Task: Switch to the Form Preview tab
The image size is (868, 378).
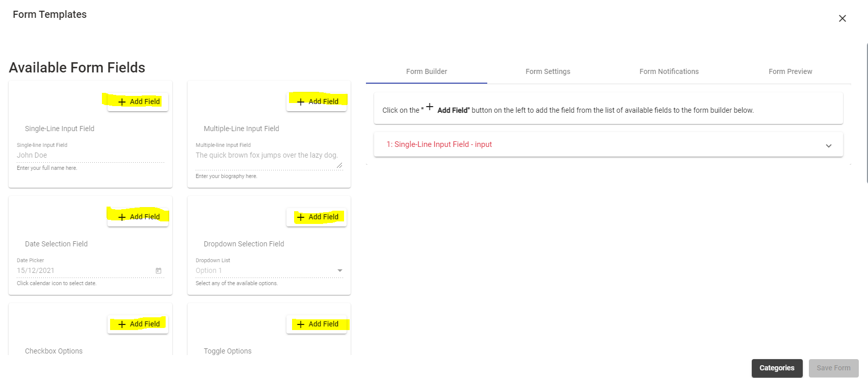Action: [790, 71]
